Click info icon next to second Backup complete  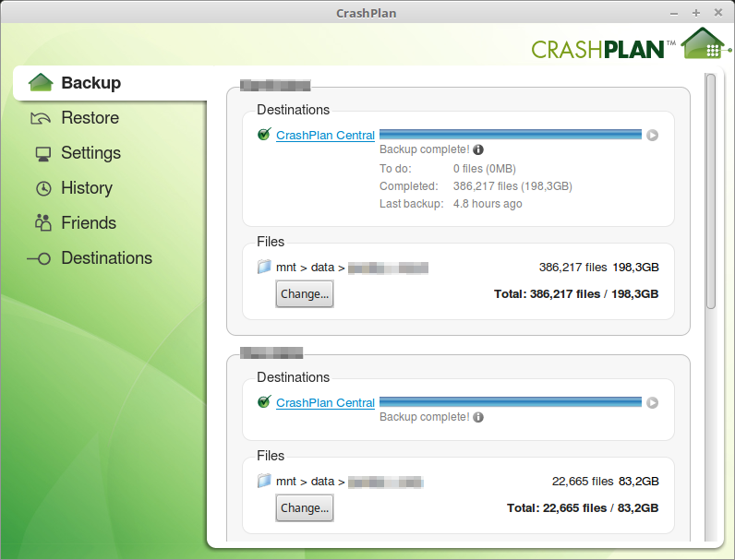(478, 417)
